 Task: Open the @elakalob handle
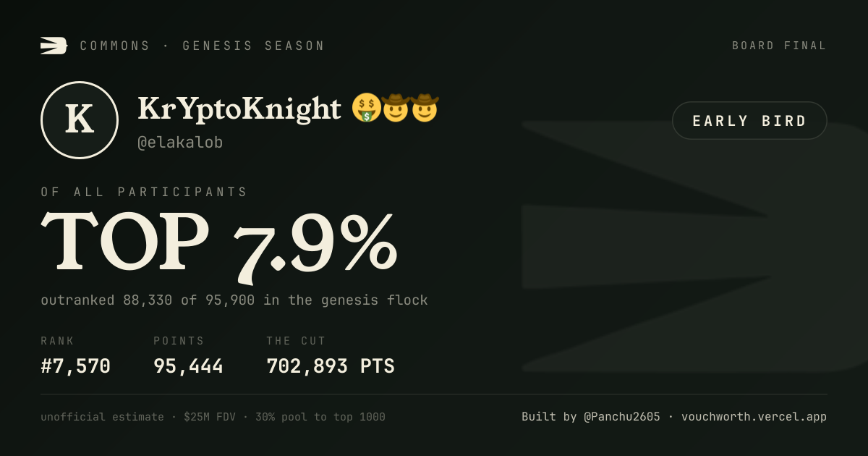click(180, 143)
